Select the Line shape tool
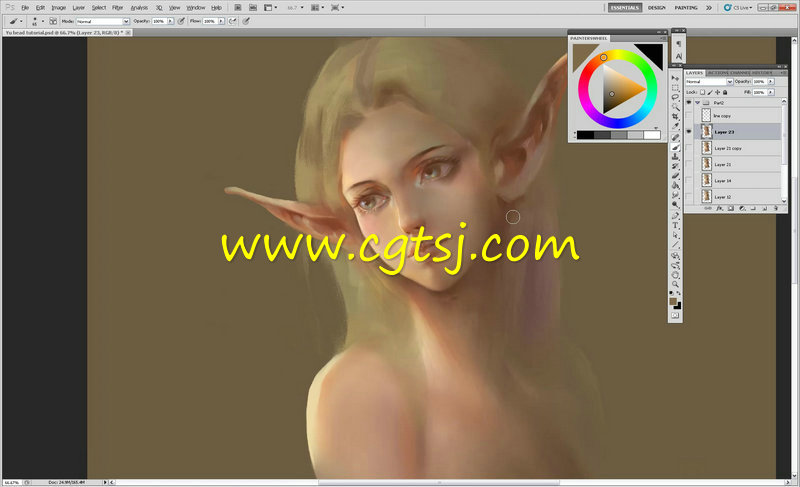The image size is (800, 487). pos(675,245)
